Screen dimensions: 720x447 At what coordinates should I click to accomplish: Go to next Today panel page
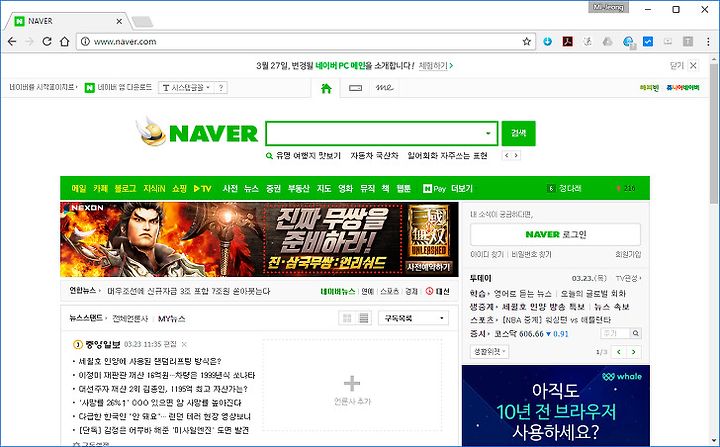click(634, 352)
